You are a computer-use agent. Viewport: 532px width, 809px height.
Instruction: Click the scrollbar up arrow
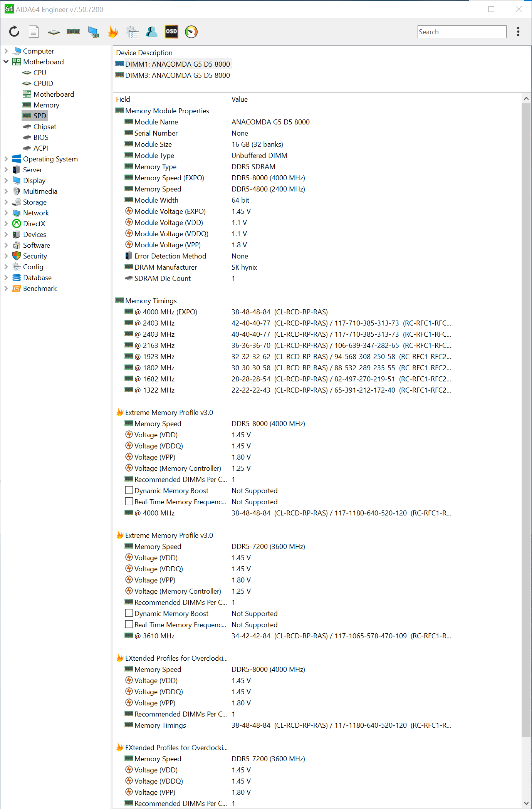pos(526,99)
